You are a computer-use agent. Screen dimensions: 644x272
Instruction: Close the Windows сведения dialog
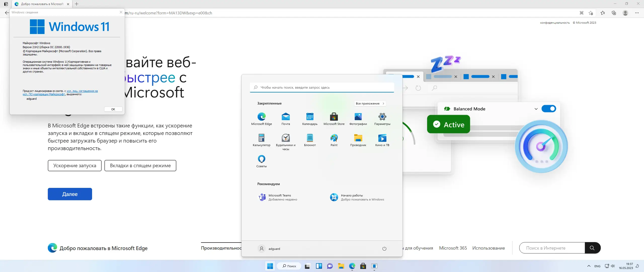point(121,12)
